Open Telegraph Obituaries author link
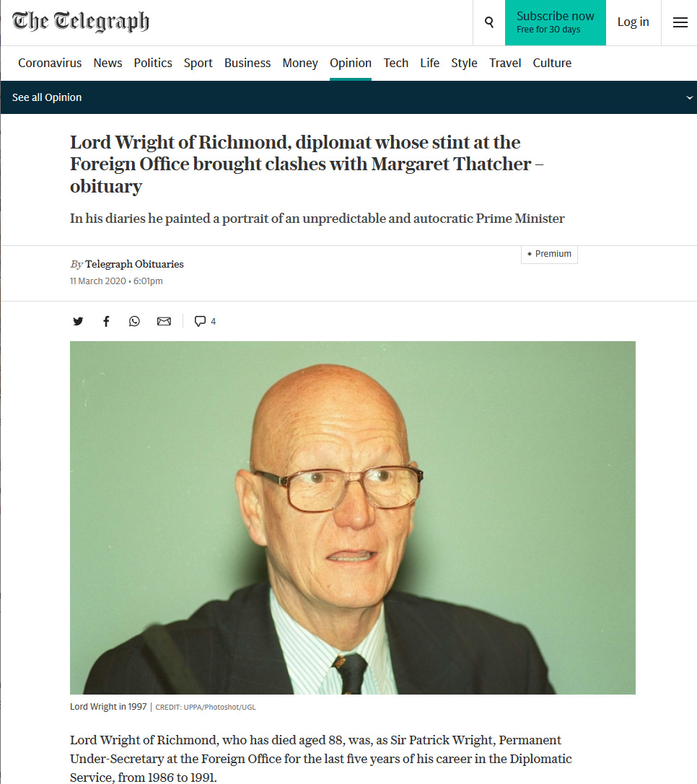 pos(134,264)
